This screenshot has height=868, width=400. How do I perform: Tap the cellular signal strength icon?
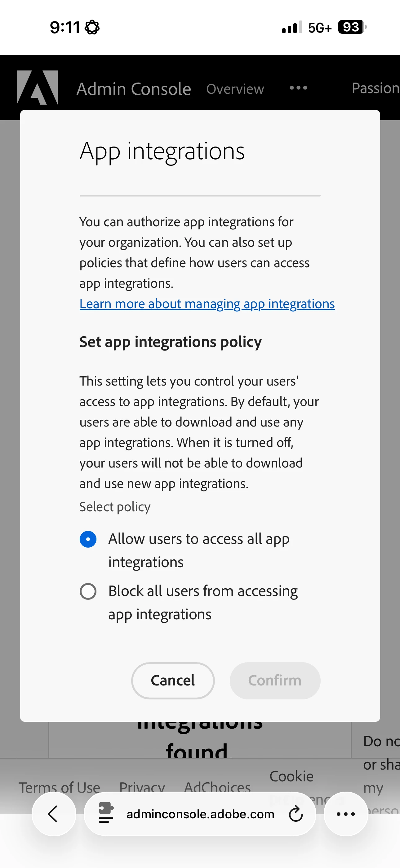point(292,27)
